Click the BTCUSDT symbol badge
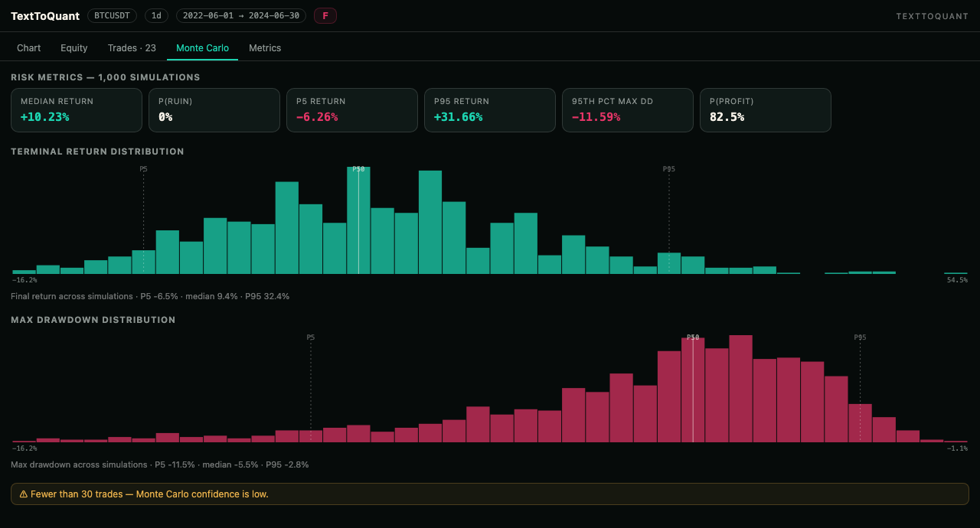Screen dimensions: 980x528 [113, 15]
